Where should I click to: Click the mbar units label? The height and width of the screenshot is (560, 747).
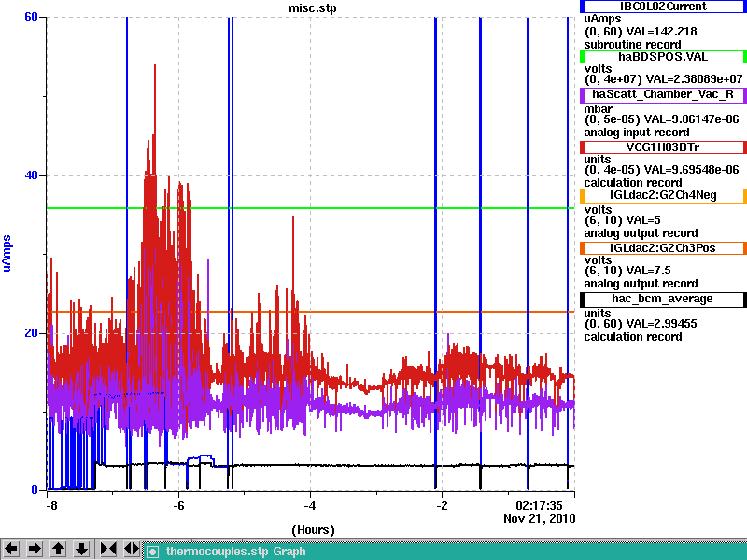click(598, 109)
